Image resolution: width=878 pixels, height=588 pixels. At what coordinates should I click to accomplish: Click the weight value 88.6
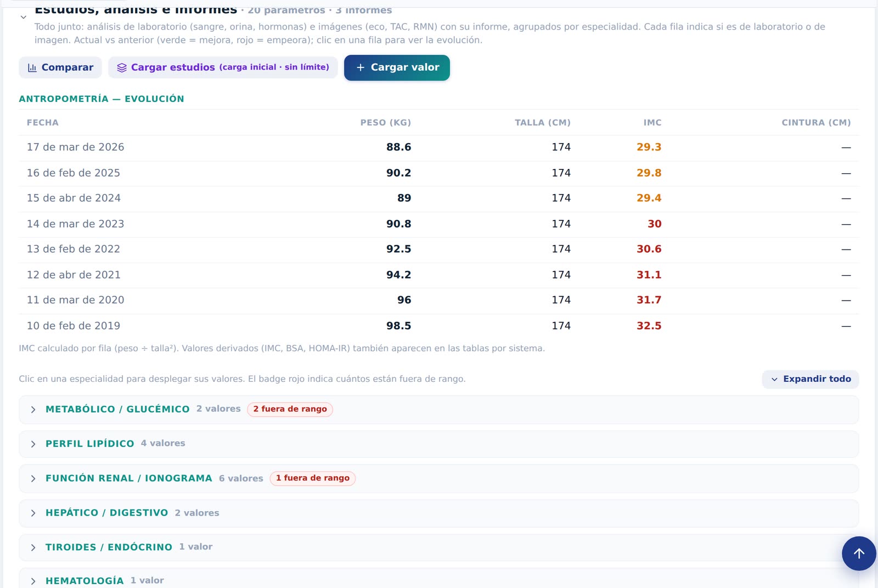point(398,148)
